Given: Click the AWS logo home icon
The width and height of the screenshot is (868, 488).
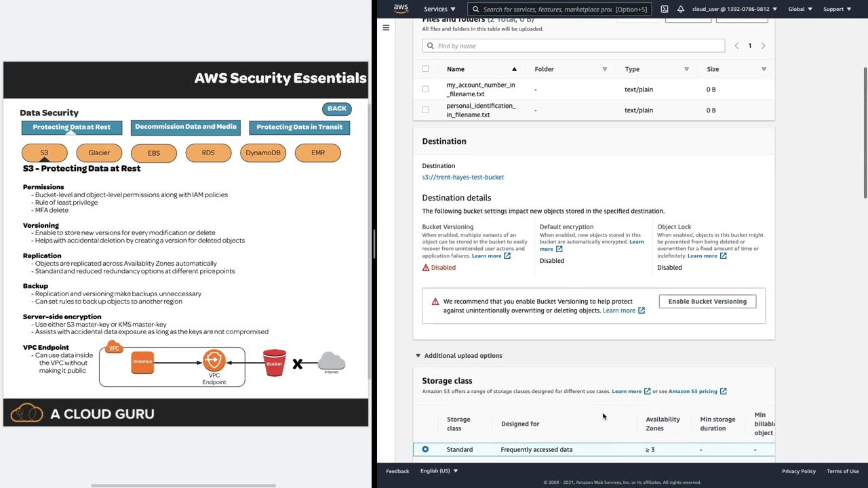Looking at the screenshot, I should [401, 9].
